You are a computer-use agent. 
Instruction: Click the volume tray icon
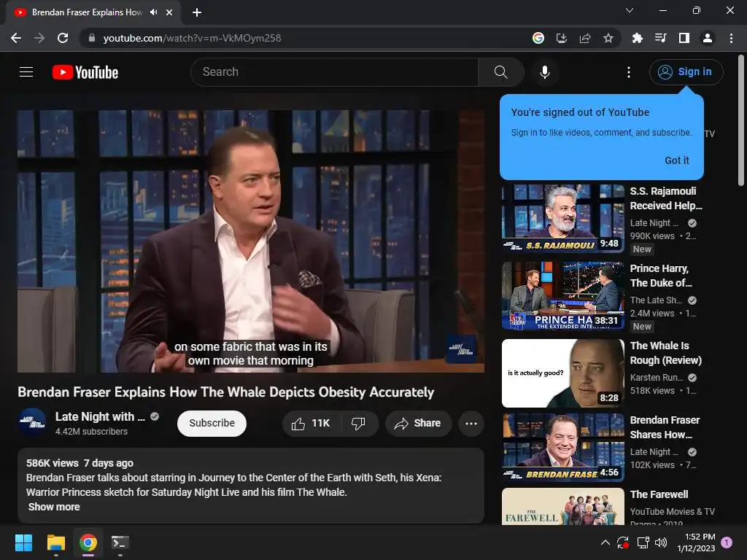pyautogui.click(x=661, y=542)
